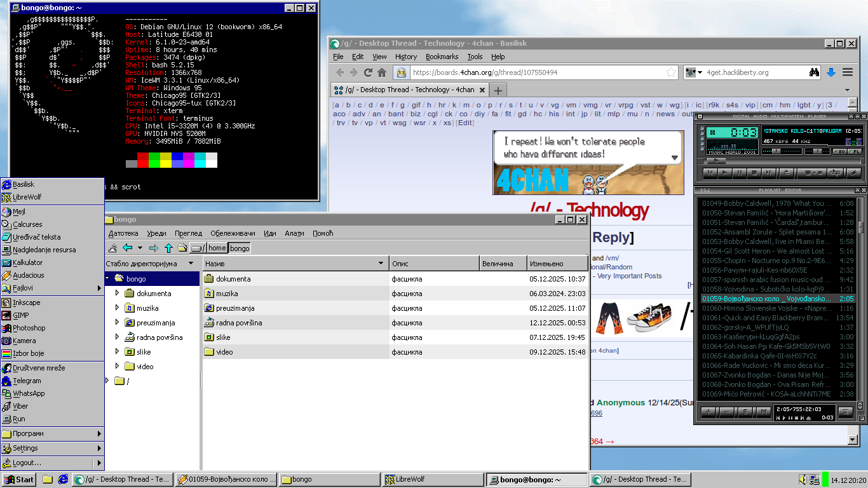
Task: Select the video folder in file list
Action: pos(395,352)
